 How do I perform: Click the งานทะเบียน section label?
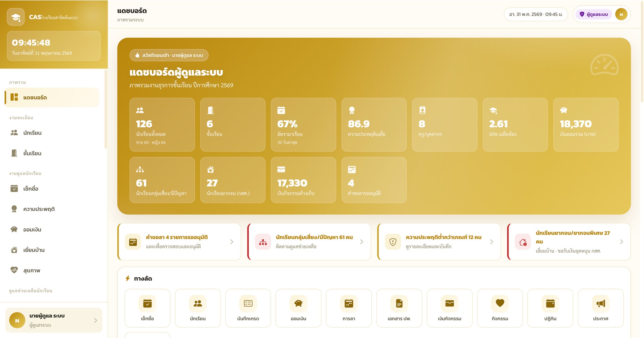coord(21,118)
